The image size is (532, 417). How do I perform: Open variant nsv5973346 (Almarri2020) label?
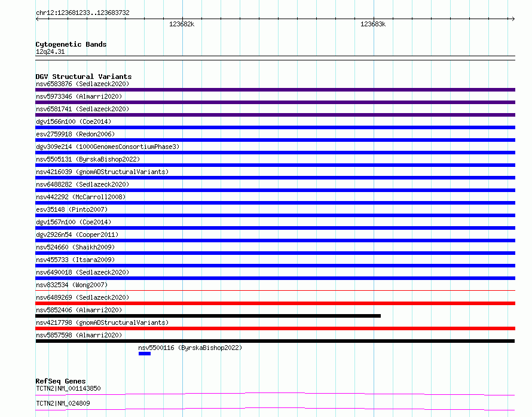coord(79,96)
